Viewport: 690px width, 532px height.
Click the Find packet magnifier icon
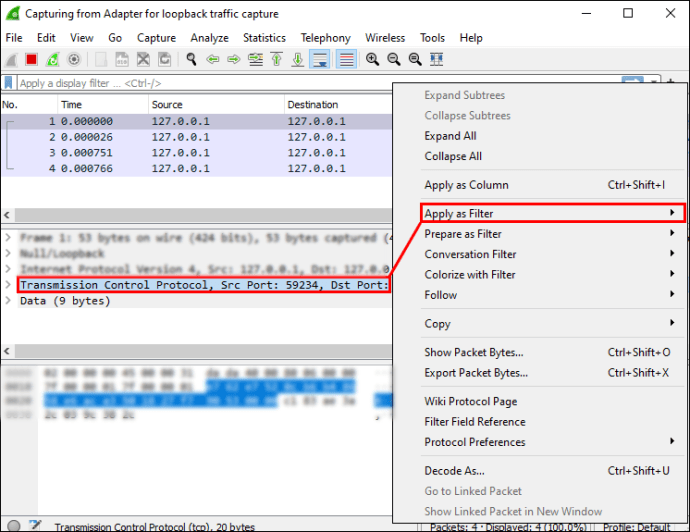click(191, 59)
